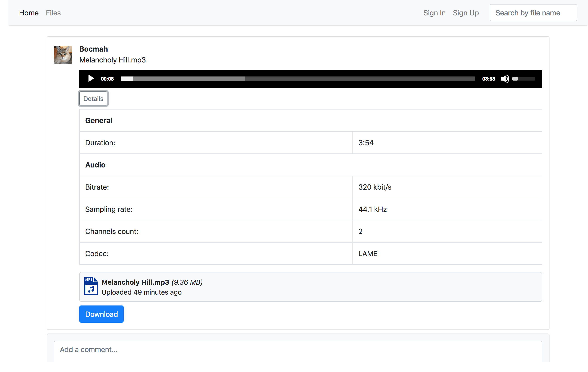Sign Up for an account

(466, 13)
